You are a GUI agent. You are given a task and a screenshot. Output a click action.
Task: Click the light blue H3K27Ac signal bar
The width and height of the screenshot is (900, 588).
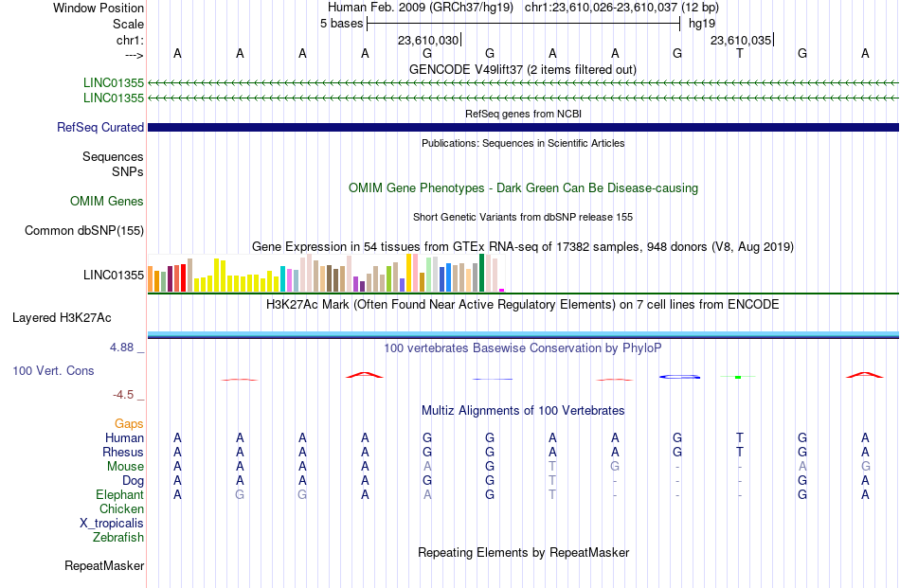524,334
